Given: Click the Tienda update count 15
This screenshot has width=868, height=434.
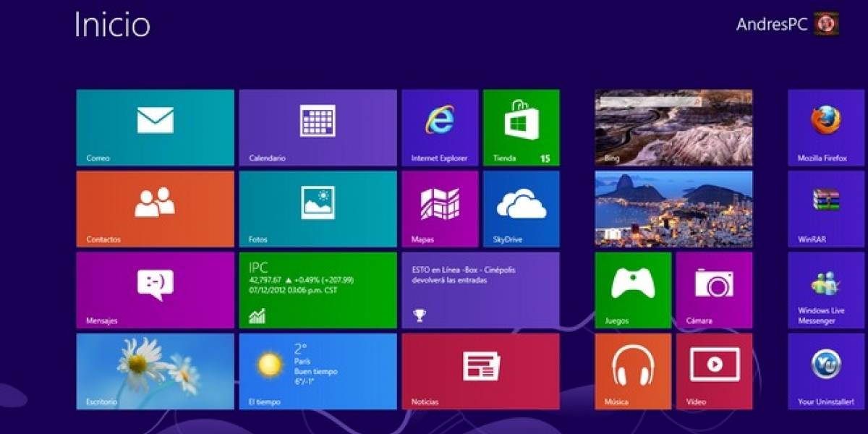Looking at the screenshot, I should click(545, 158).
